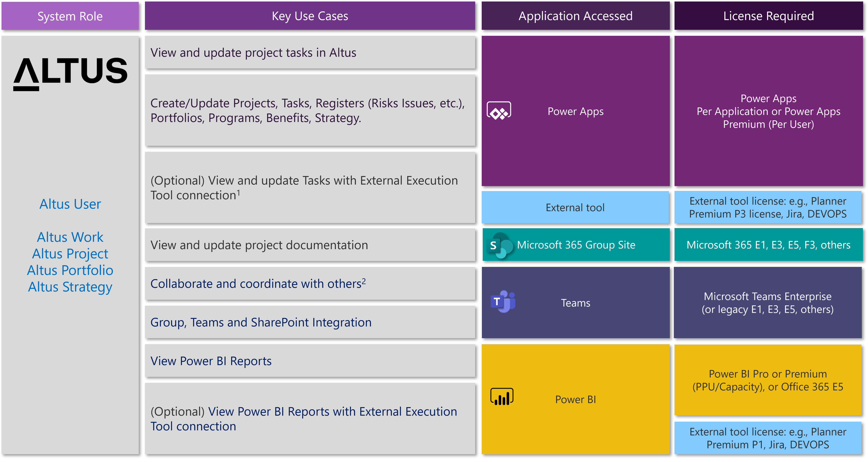The image size is (868, 462).
Task: Click the Create/Update Projects, Tasks, Registers use case
Action: point(310,110)
